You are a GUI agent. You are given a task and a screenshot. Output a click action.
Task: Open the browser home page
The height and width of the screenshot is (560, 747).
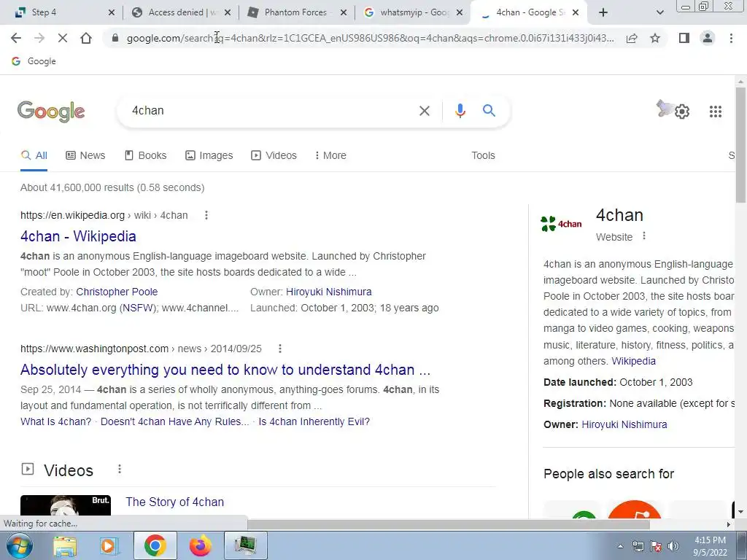point(86,38)
